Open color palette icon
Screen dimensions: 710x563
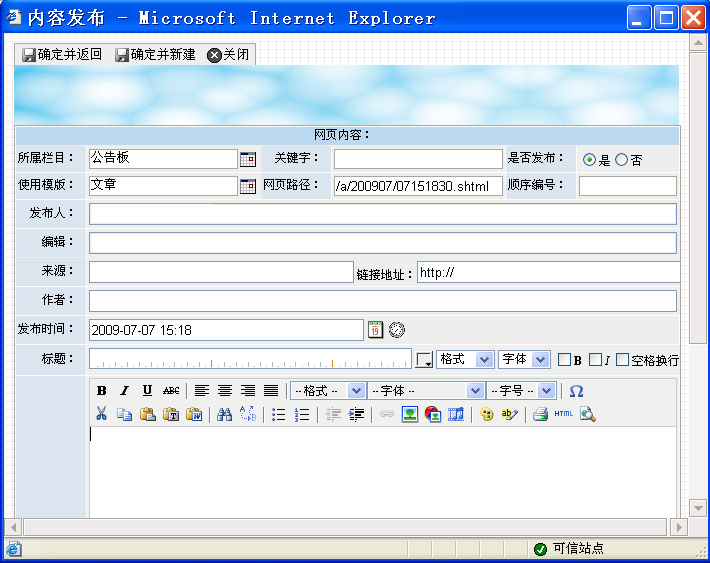click(487, 414)
